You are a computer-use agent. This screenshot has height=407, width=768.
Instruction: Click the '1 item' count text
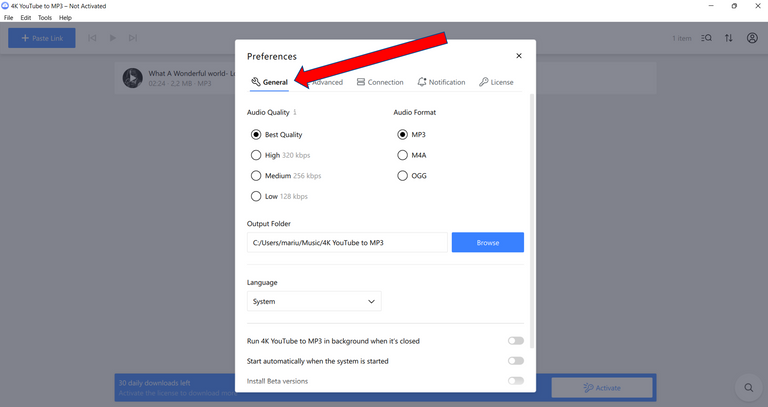(682, 38)
